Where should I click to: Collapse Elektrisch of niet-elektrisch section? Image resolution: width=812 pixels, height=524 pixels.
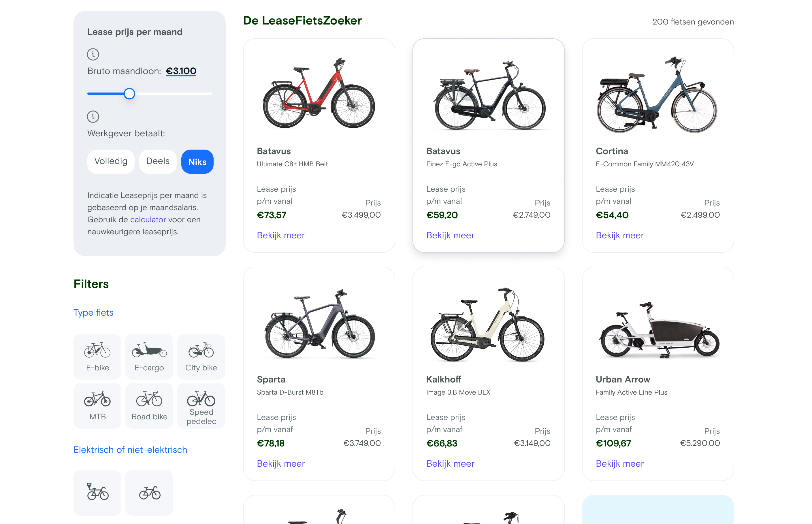point(130,449)
